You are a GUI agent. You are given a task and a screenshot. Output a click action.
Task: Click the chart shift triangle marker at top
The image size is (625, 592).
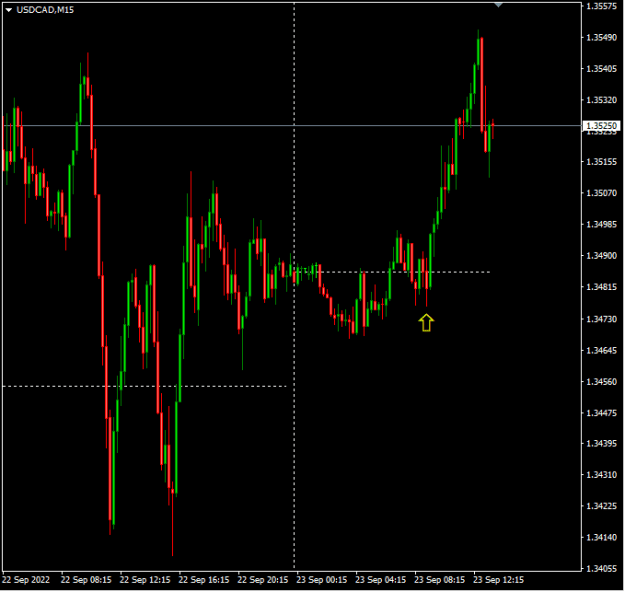(x=498, y=5)
